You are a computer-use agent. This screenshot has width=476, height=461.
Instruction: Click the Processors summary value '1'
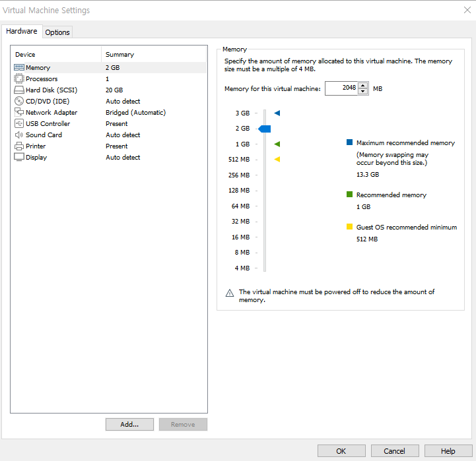(x=107, y=78)
